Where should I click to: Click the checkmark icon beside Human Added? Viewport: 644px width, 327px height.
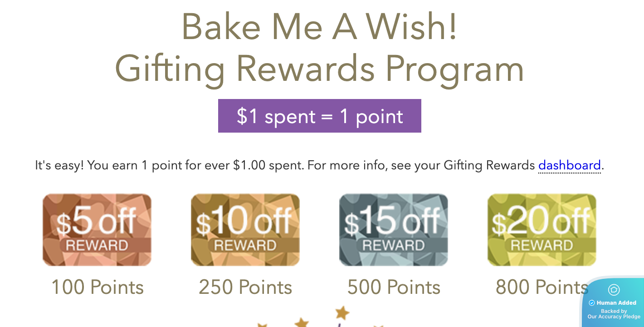tap(591, 303)
